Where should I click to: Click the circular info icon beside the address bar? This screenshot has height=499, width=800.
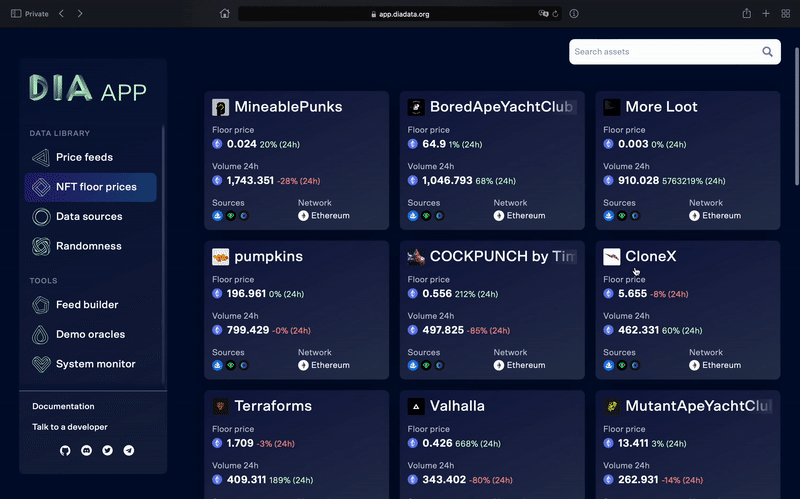click(x=574, y=14)
